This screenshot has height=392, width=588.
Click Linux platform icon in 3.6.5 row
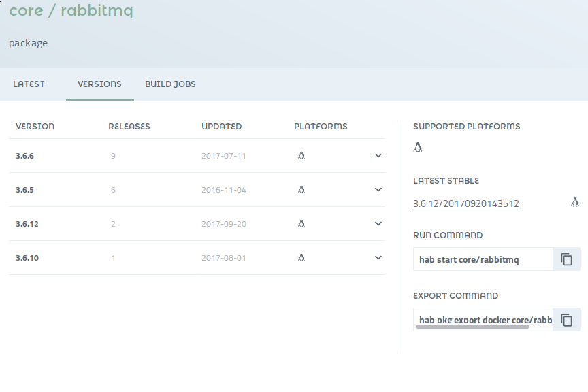tap(301, 189)
